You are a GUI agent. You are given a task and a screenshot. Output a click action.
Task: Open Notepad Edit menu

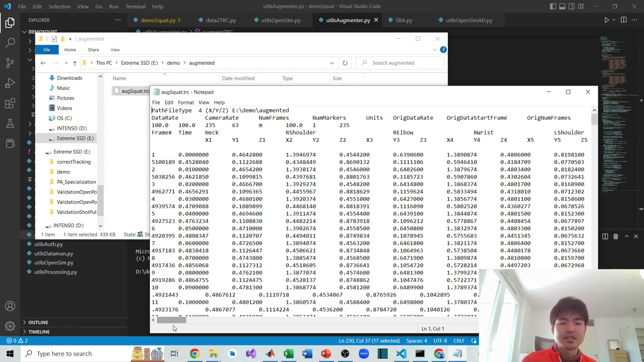coord(169,103)
